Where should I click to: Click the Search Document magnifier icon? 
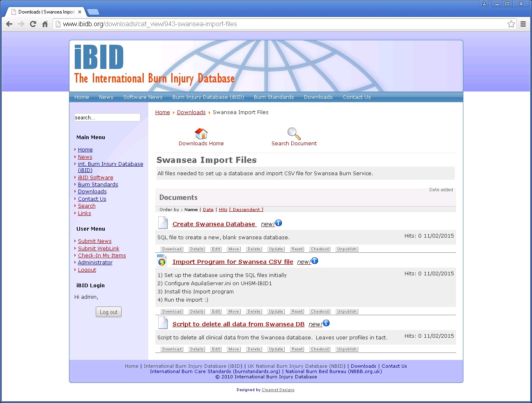pos(294,133)
